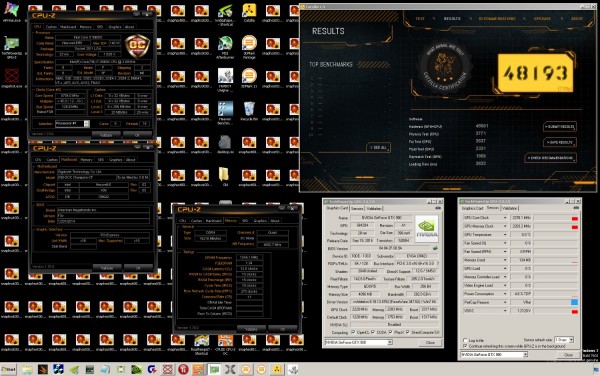Enable the Log to file checkbox
This screenshot has width=600, height=376.
(x=465, y=340)
